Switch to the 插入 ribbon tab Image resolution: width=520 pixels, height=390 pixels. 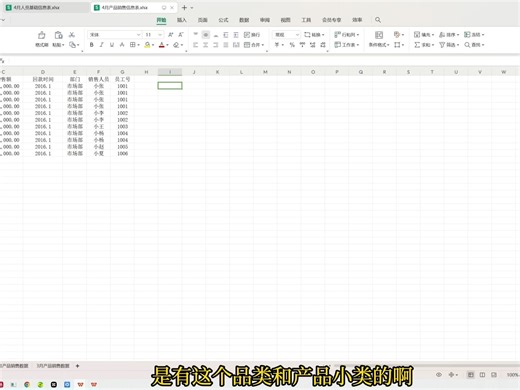click(x=182, y=20)
